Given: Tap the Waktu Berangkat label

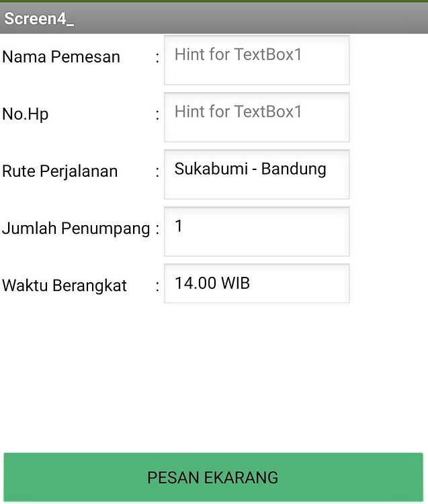Looking at the screenshot, I should point(65,286).
